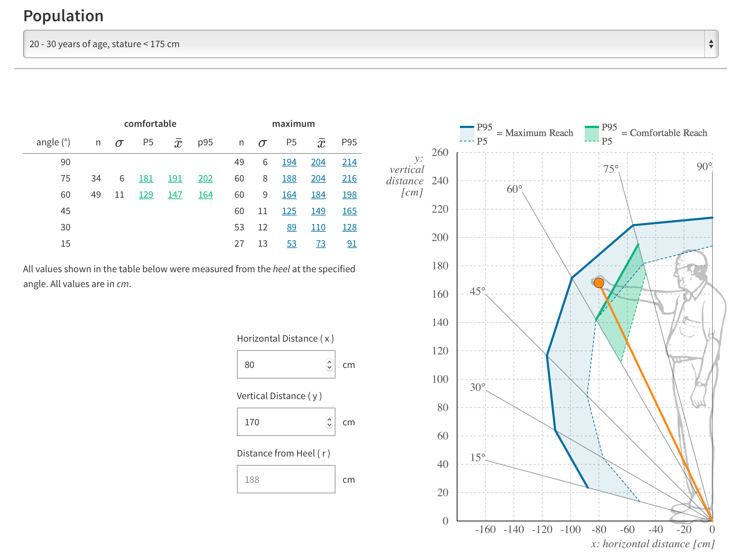Screen dimensions: 739x560
Task: Click the Maximum Reach legend blue swatch
Action: [467, 134]
